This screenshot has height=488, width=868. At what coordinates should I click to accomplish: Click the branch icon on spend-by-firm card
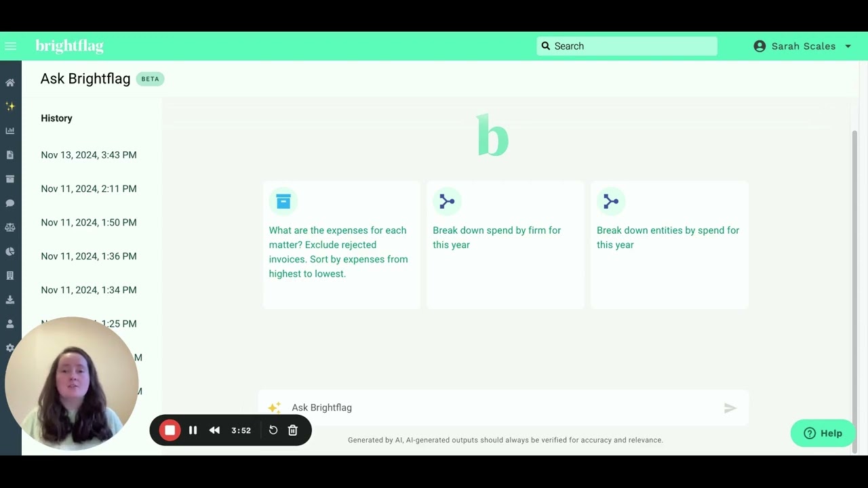[x=447, y=201]
